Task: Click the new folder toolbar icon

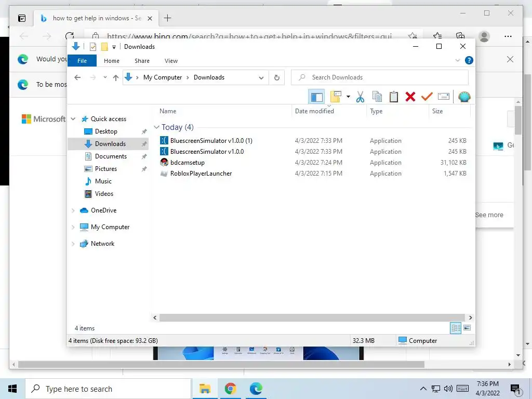Action: tap(336, 97)
